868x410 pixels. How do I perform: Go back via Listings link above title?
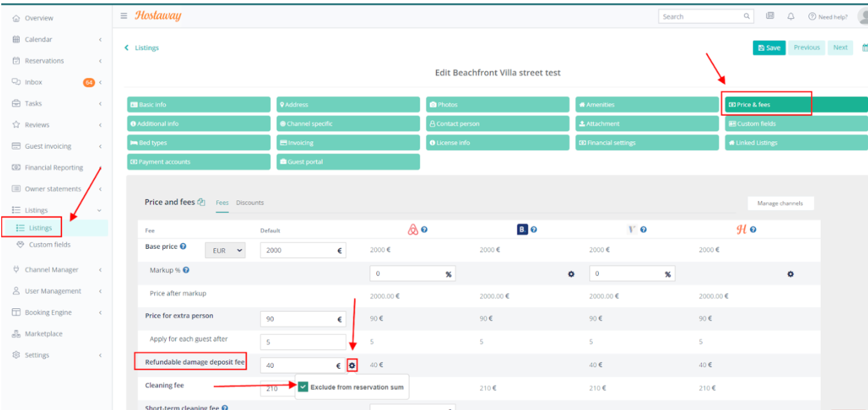point(142,48)
